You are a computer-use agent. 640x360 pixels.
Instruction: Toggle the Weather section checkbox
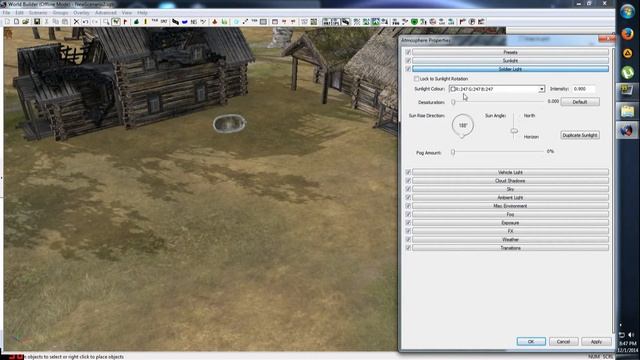[408, 240]
